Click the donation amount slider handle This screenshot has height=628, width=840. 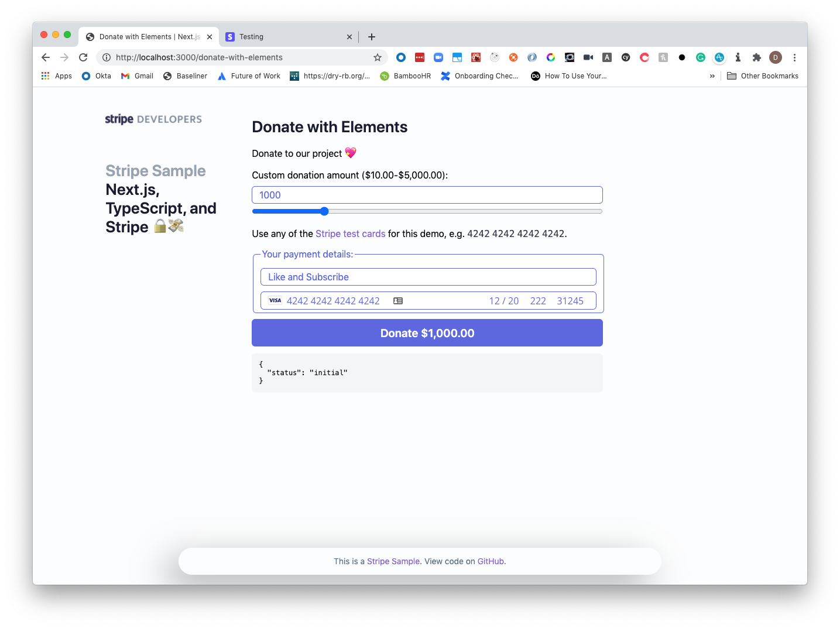[324, 211]
